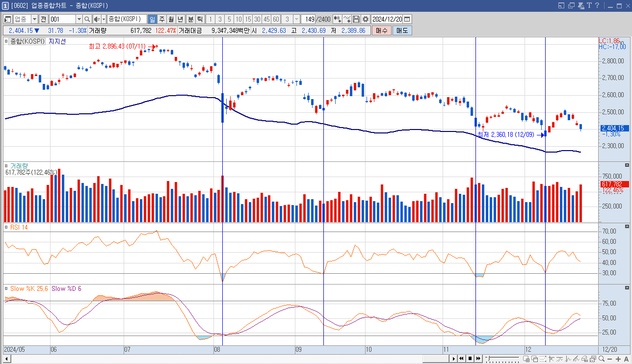Click the dotted-rectangle chart icon in the bottom toolbar
The height and width of the screenshot is (364, 632).
pos(543,359)
